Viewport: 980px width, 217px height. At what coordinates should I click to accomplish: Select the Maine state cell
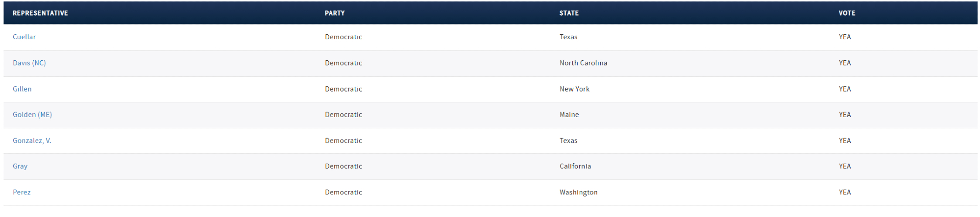[569, 115]
